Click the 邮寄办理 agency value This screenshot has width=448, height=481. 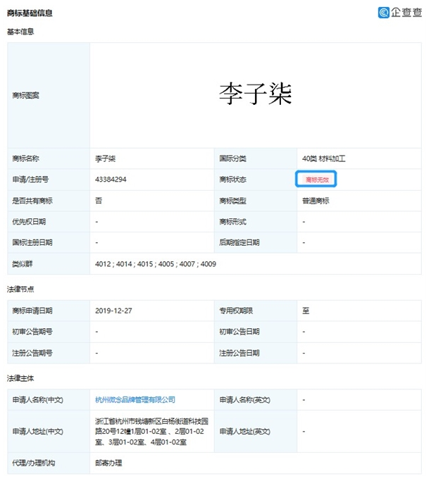tap(108, 463)
